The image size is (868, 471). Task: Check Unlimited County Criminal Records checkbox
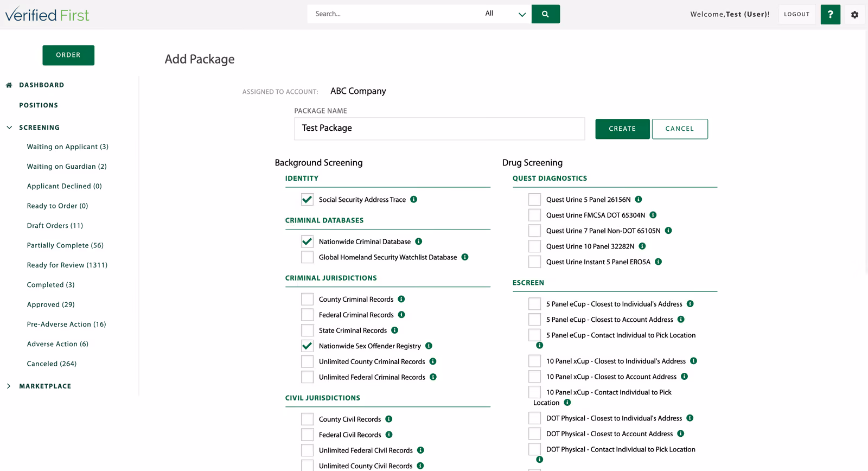point(307,361)
